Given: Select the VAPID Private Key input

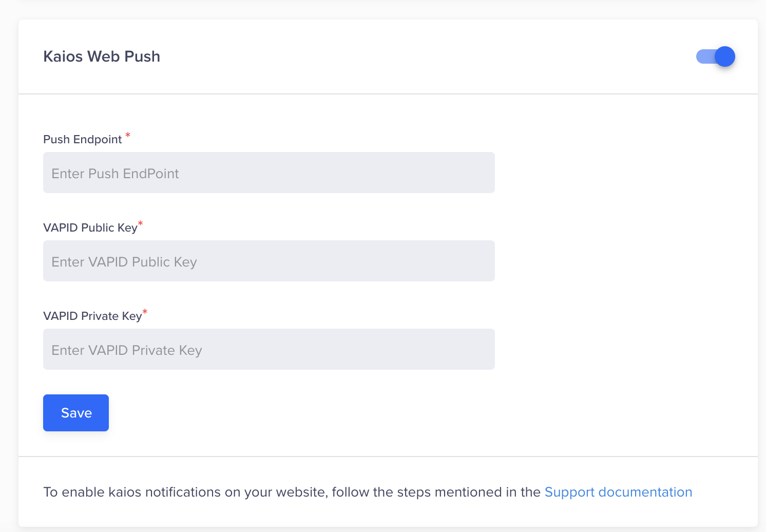Looking at the screenshot, I should pyautogui.click(x=269, y=349).
